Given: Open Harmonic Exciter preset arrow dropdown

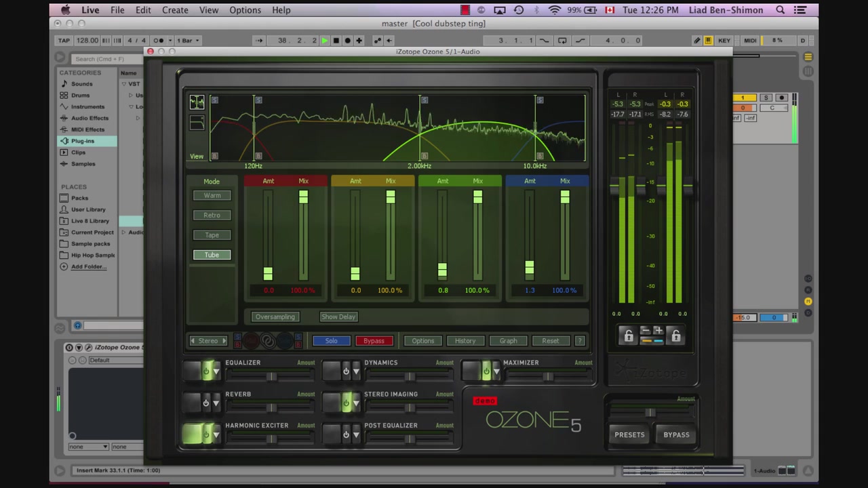Looking at the screenshot, I should (216, 434).
